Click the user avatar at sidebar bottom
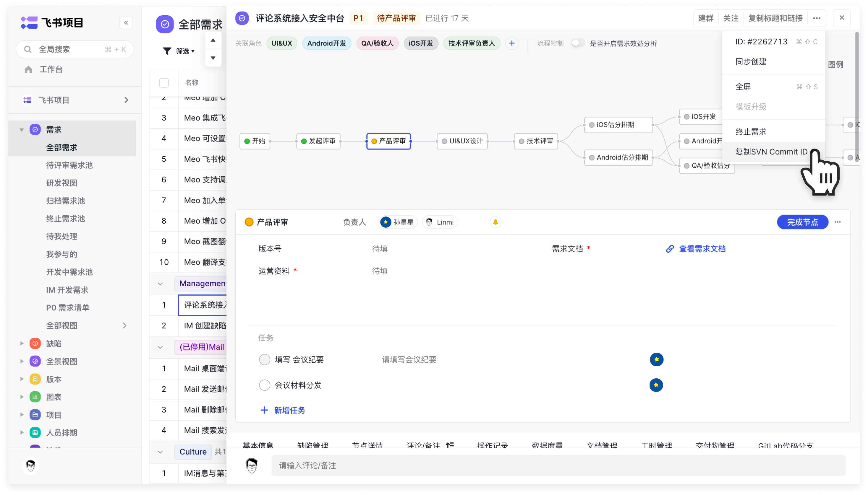The height and width of the screenshot is (495, 868). coord(31,465)
